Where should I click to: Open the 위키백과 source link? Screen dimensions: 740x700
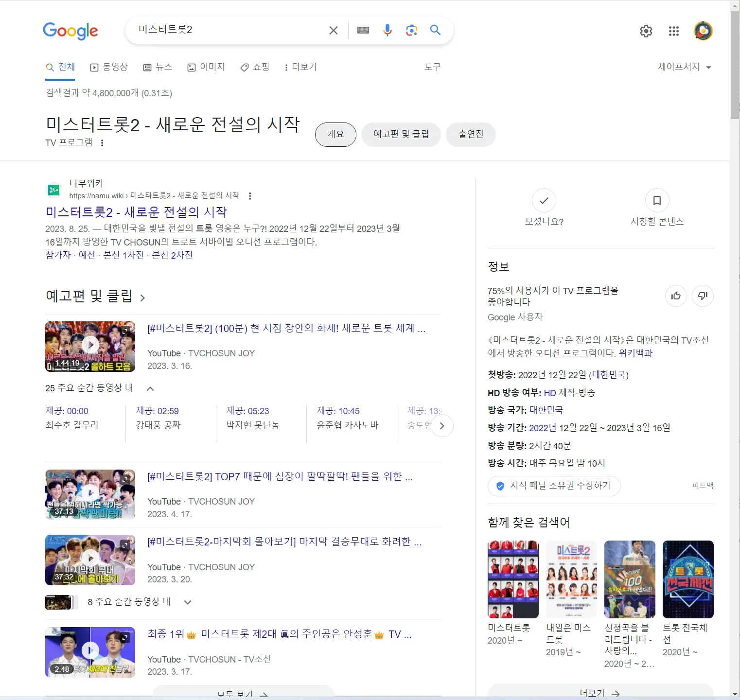635,353
